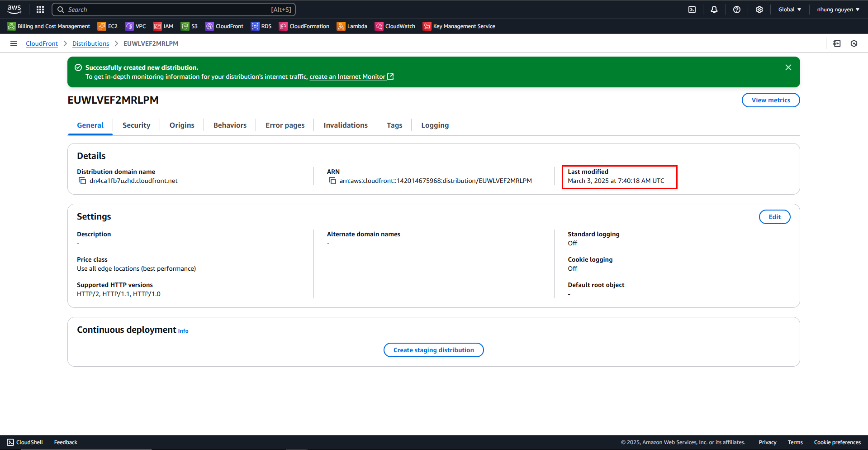This screenshot has height=450, width=868.
Task: Expand the Global region dropdown
Action: [790, 10]
